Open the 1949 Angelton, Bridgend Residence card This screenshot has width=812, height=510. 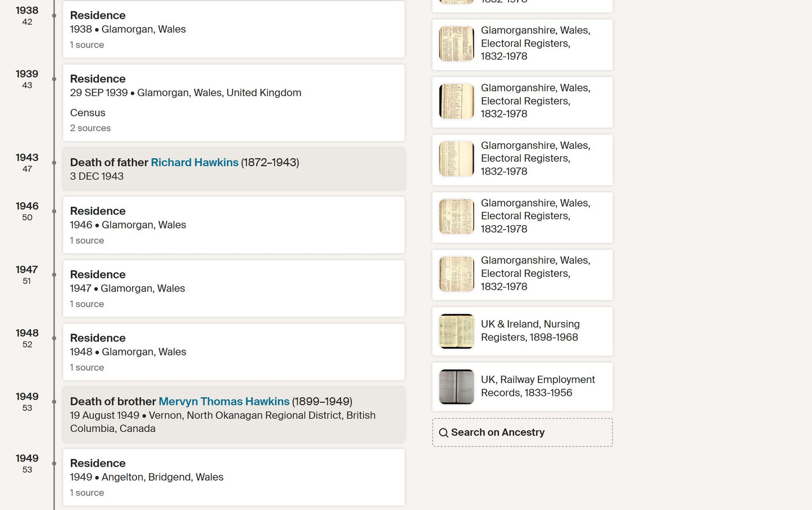point(234,477)
